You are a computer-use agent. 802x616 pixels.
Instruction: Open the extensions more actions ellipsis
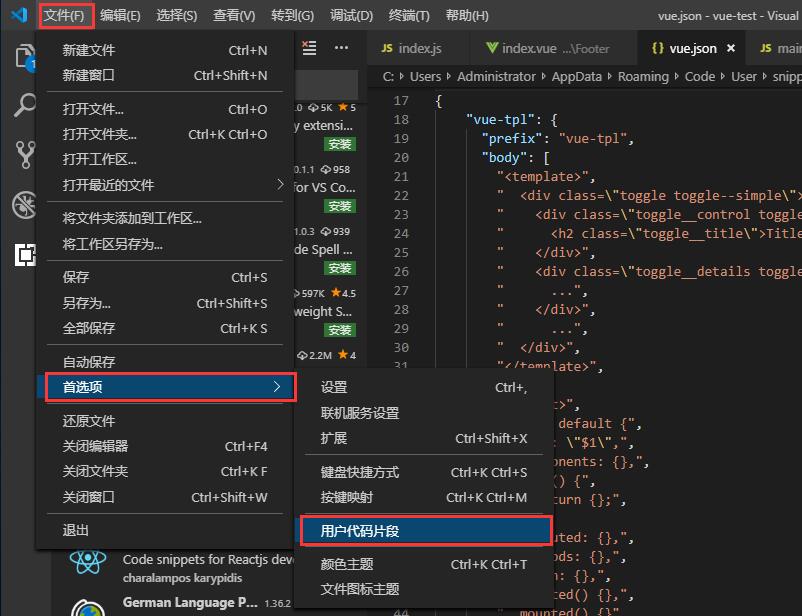(341, 48)
